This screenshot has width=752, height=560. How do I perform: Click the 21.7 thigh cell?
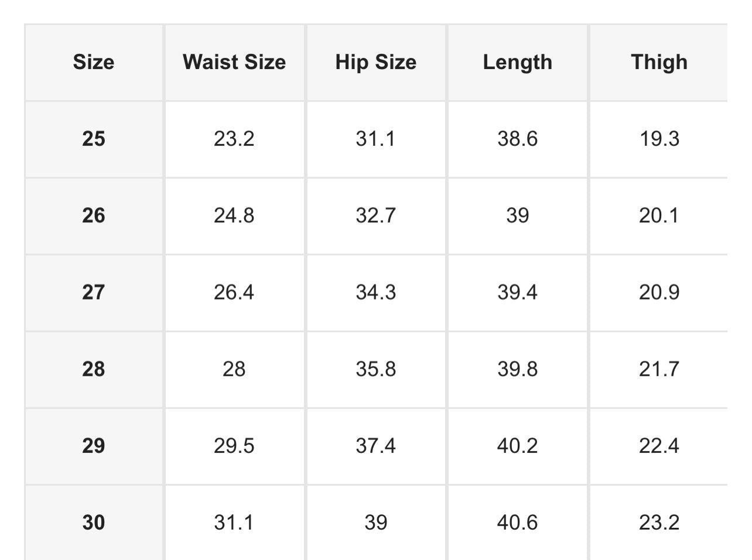659,369
